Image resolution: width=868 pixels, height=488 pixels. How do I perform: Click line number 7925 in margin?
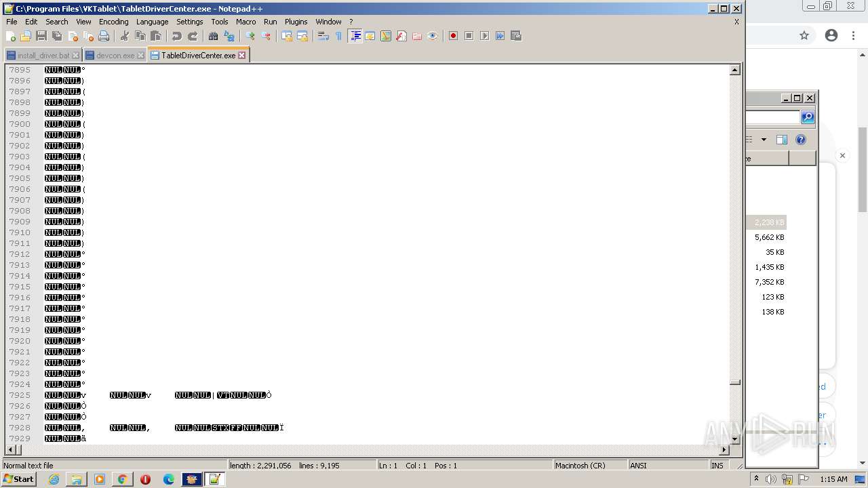(x=19, y=395)
